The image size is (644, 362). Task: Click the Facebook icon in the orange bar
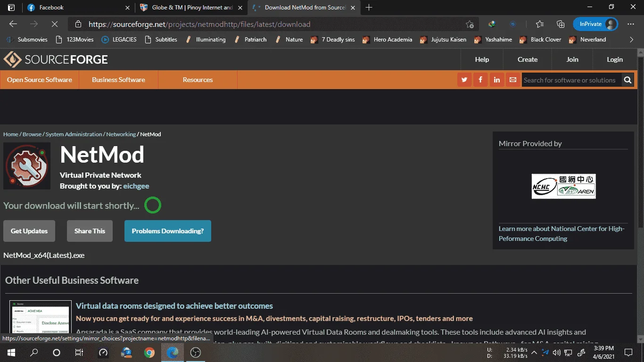(480, 80)
